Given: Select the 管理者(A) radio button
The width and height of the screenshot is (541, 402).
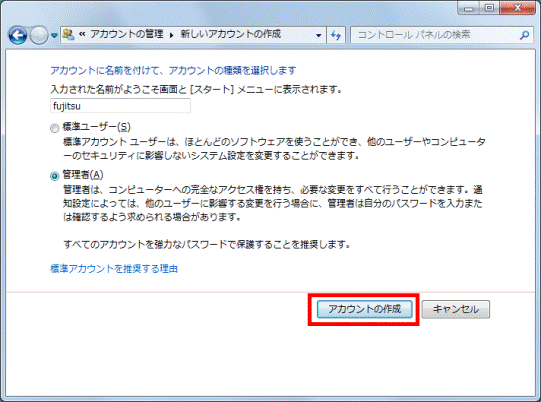Looking at the screenshot, I should 55,176.
